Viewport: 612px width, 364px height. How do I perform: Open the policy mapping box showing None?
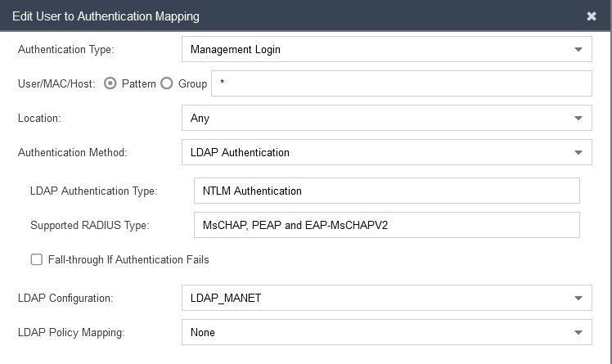[376, 332]
